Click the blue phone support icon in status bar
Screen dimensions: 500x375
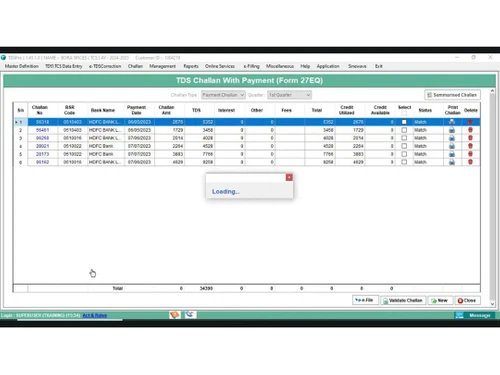[x=190, y=314]
